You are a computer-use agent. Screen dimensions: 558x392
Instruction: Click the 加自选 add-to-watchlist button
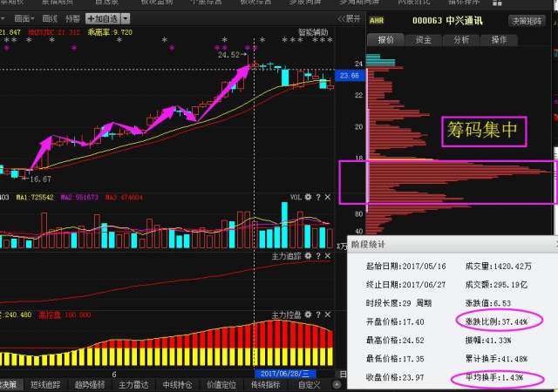pos(102,18)
